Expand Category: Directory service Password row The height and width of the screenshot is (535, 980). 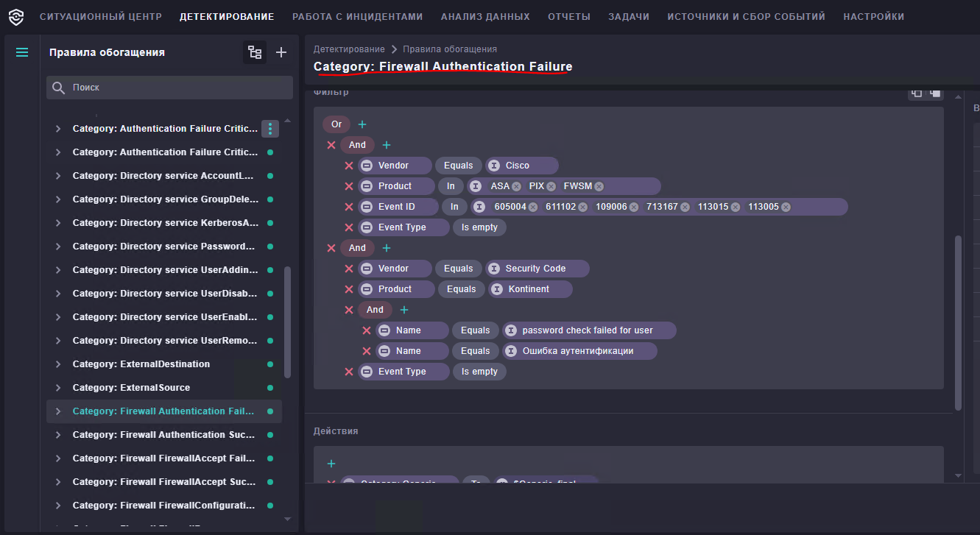(58, 247)
